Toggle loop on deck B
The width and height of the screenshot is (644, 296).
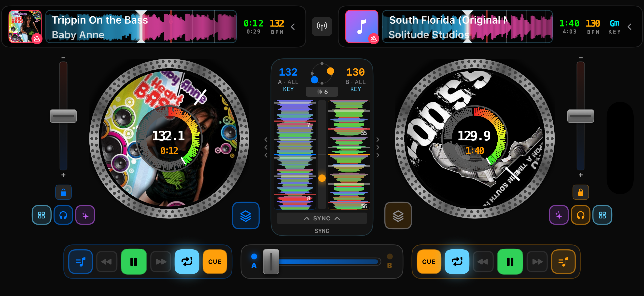point(457,262)
